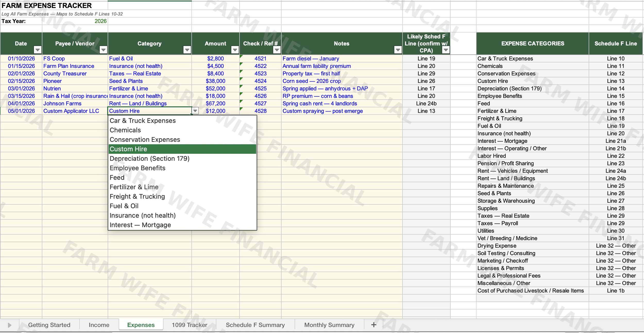Select the Farm diesel — January note
644x333 pixels.
pos(342,59)
